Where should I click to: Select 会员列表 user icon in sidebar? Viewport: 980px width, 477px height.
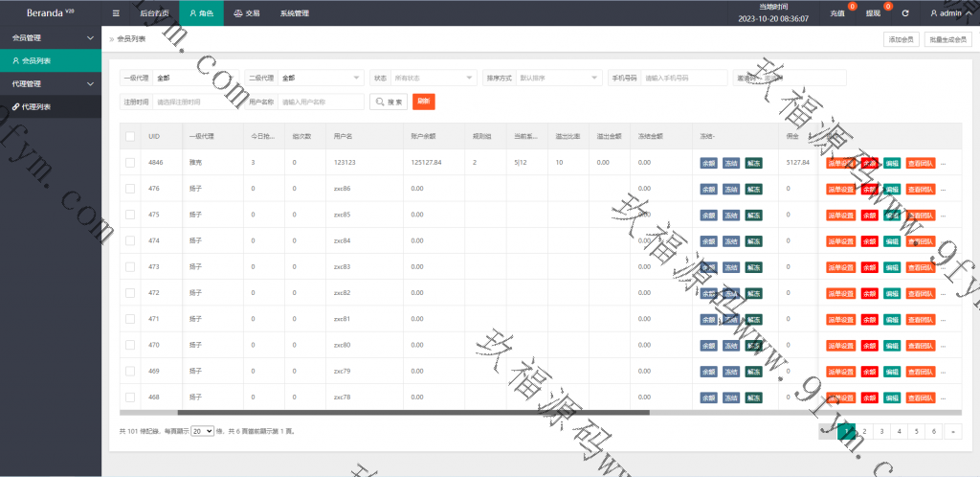pyautogui.click(x=15, y=60)
